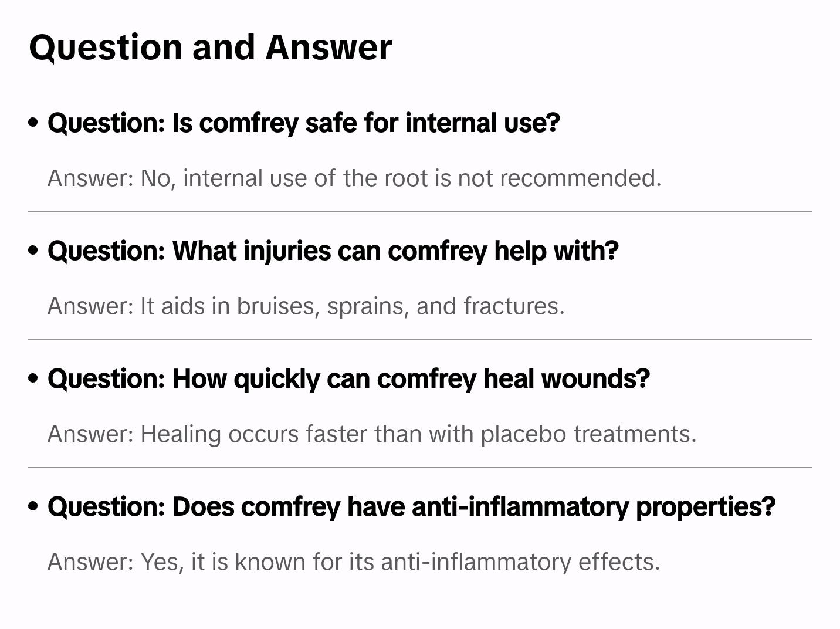Click the bullet beside the internal use question
This screenshot has width=840, height=629.
click(x=33, y=123)
